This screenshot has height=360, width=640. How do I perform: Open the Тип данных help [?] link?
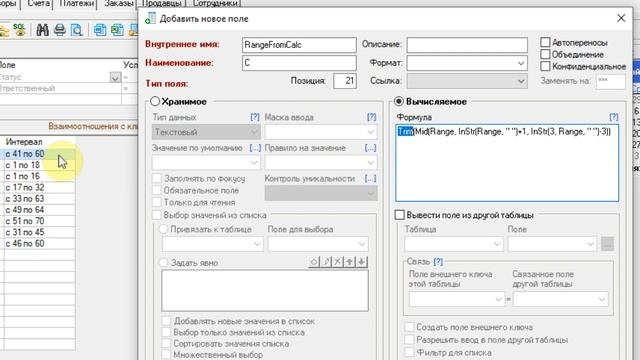pyautogui.click(x=255, y=117)
